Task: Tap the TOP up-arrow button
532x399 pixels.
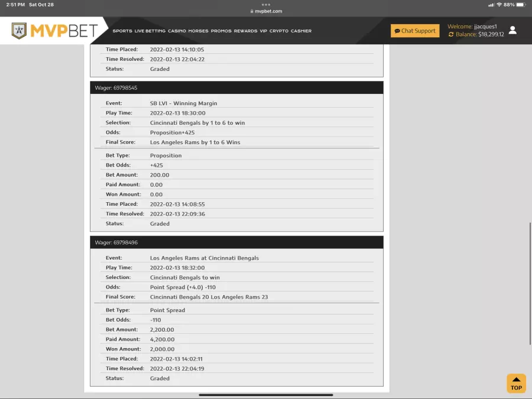Action: pos(516,384)
